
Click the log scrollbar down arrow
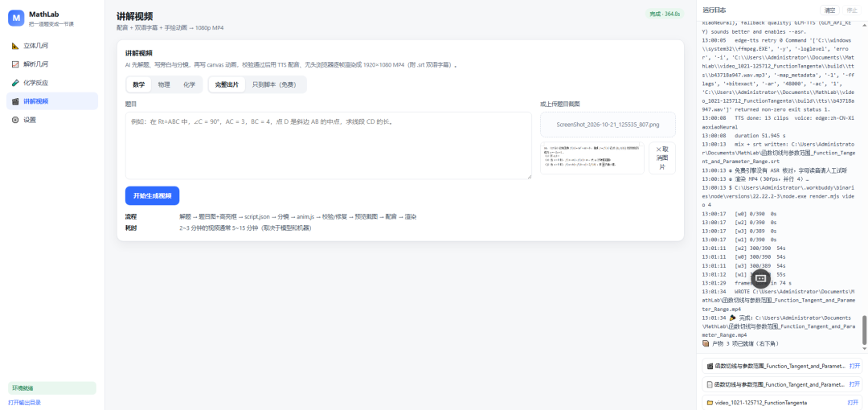[x=865, y=349]
